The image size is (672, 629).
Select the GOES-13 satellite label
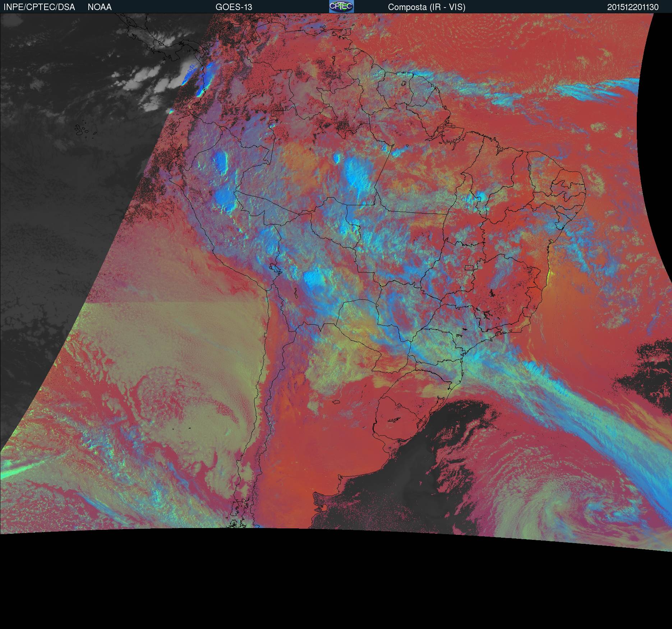[x=234, y=7]
